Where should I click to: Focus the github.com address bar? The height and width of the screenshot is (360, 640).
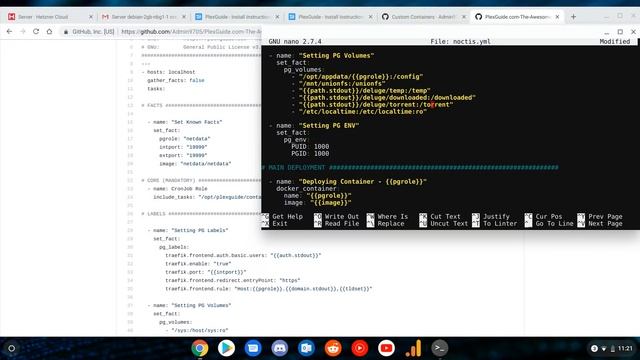[191, 31]
